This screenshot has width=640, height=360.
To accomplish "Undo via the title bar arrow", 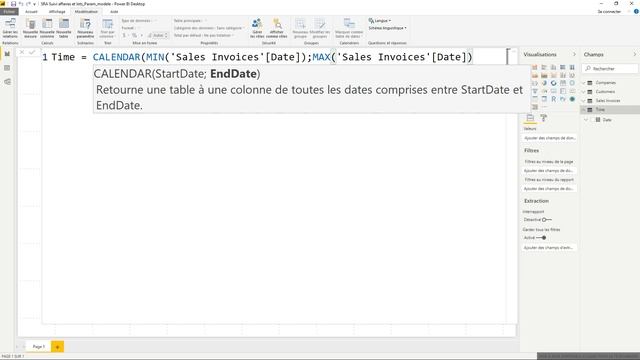I will point(21,4).
